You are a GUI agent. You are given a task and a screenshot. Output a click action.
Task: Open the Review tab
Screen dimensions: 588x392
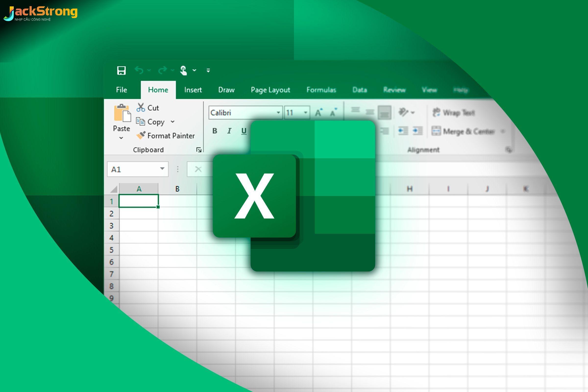click(x=394, y=90)
